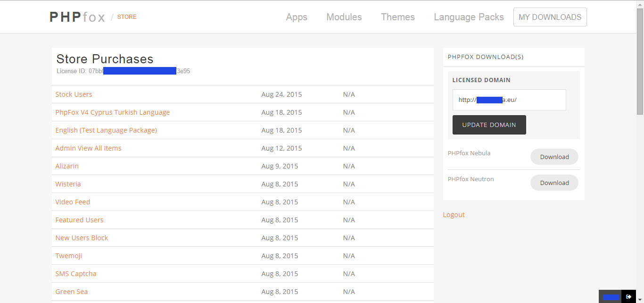Download PHPfox Nebula

tap(554, 157)
